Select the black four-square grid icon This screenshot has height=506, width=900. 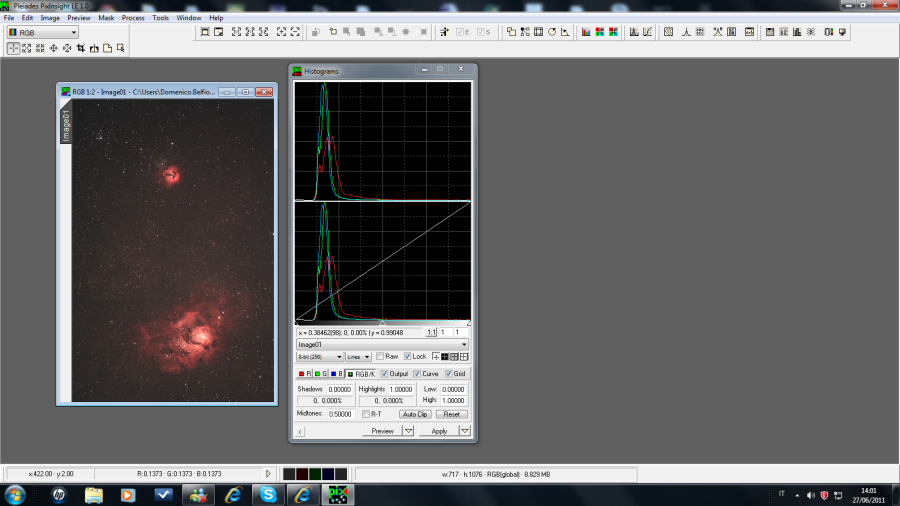[445, 357]
